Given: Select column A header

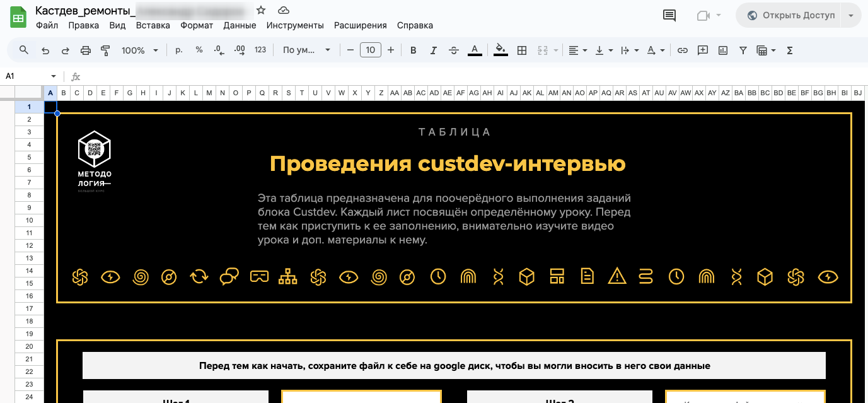Looking at the screenshot, I should (50, 93).
